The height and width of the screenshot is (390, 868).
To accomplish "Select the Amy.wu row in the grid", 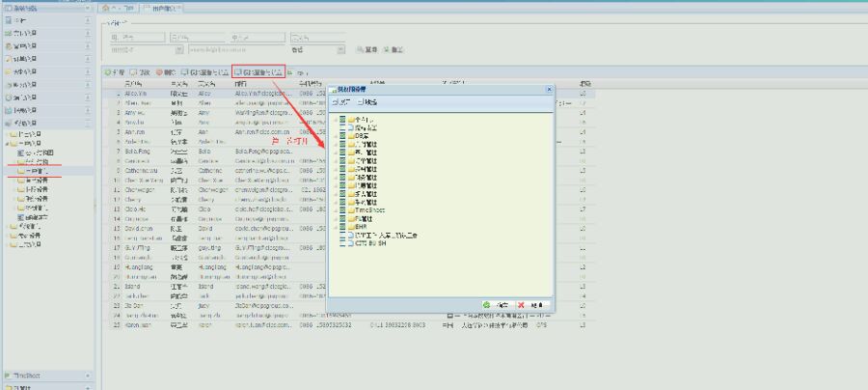I will click(x=349, y=112).
